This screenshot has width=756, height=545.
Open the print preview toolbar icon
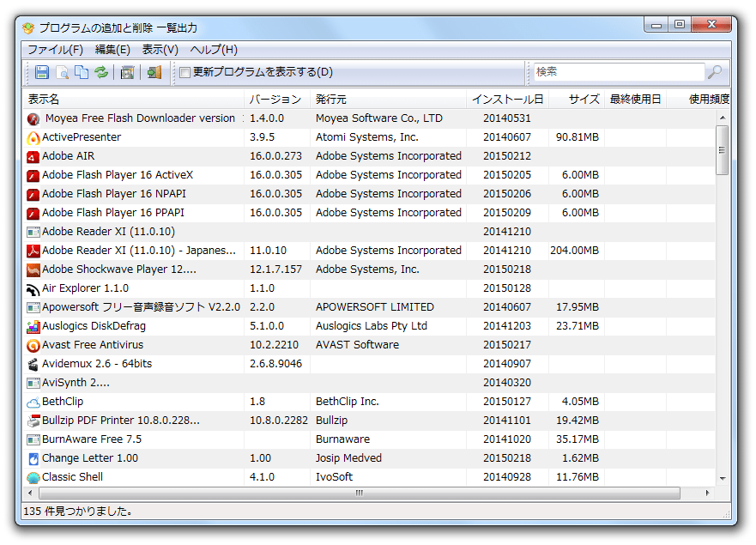pos(62,72)
